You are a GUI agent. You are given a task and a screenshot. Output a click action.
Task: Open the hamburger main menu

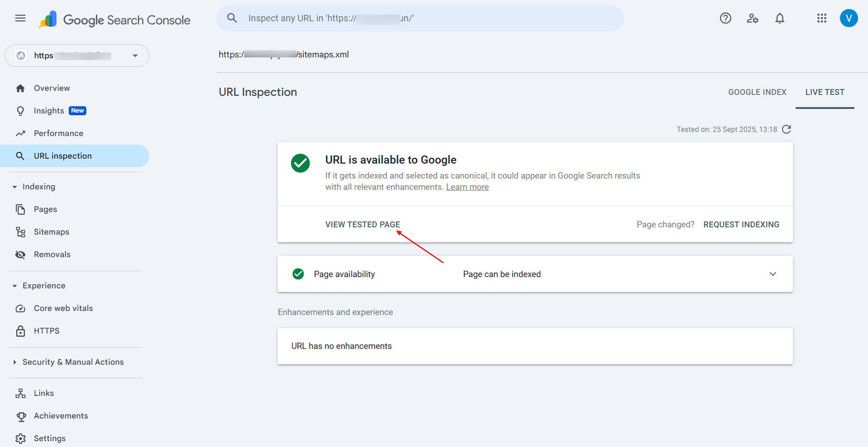(x=20, y=18)
